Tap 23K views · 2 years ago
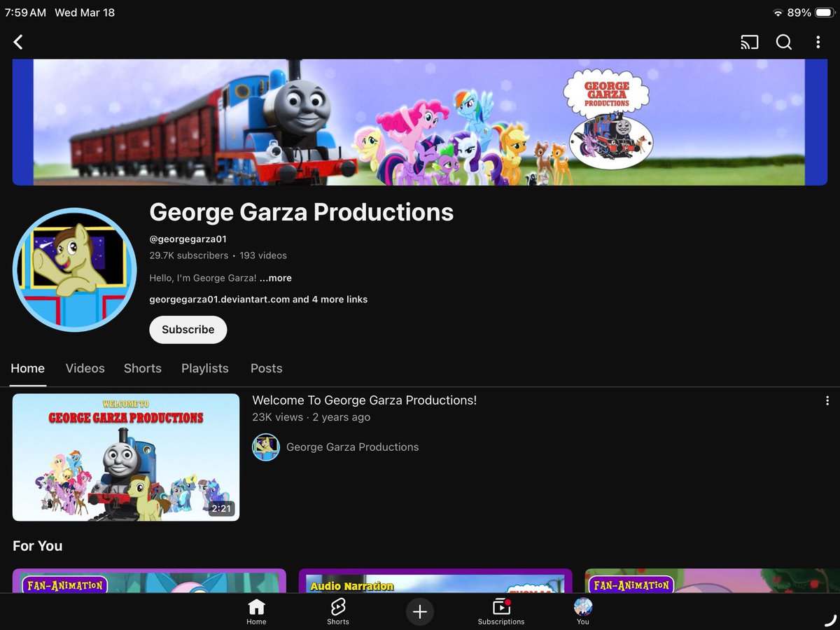840x630 pixels. point(311,417)
